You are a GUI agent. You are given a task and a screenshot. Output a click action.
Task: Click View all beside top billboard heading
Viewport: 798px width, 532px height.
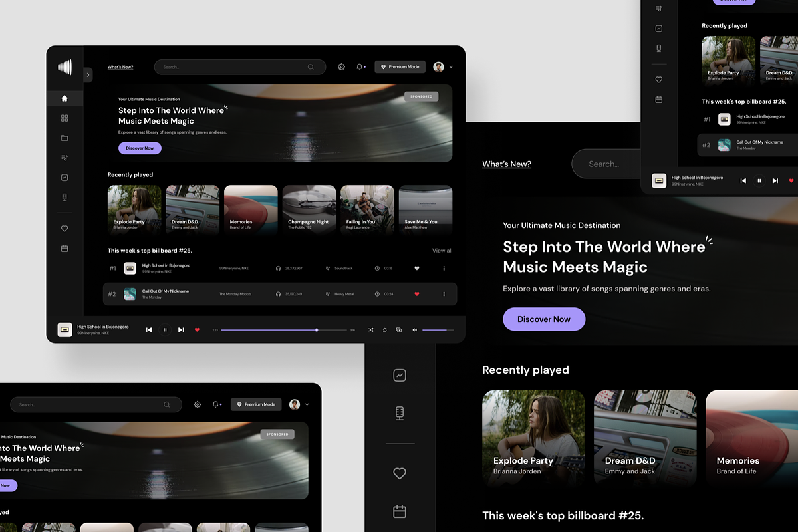point(442,251)
